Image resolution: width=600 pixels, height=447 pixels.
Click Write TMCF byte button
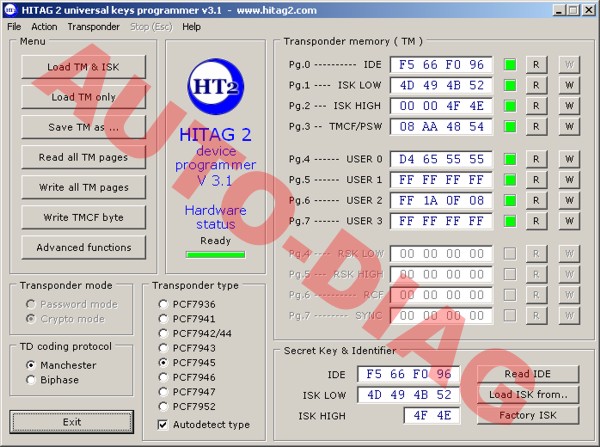(x=83, y=217)
